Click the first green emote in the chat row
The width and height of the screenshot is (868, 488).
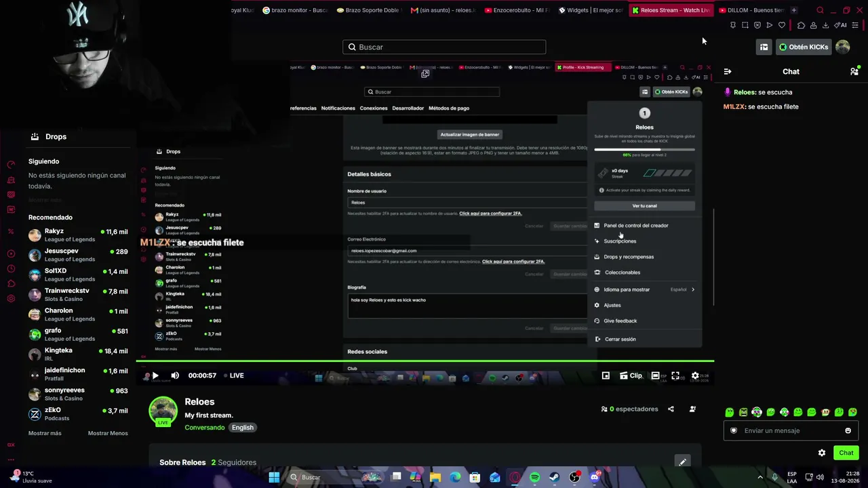(729, 412)
